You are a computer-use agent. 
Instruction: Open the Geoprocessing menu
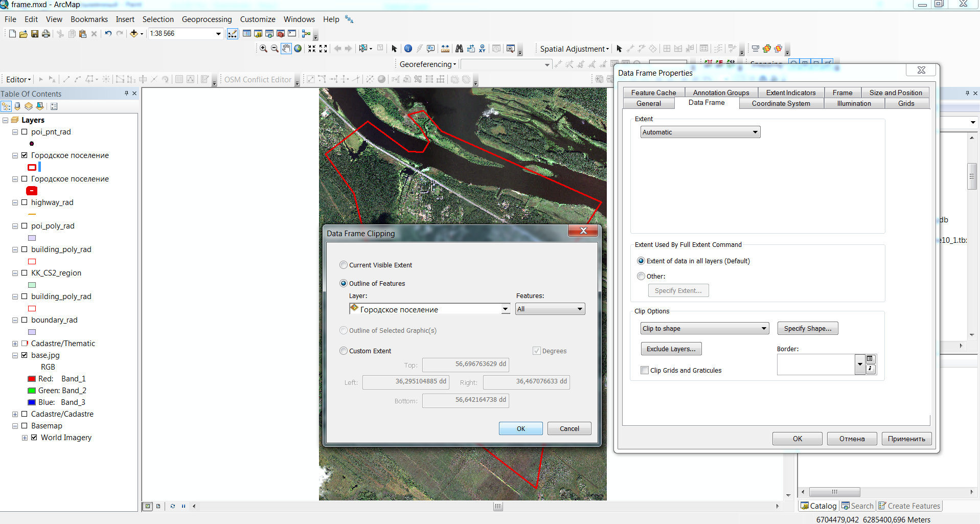coord(207,19)
